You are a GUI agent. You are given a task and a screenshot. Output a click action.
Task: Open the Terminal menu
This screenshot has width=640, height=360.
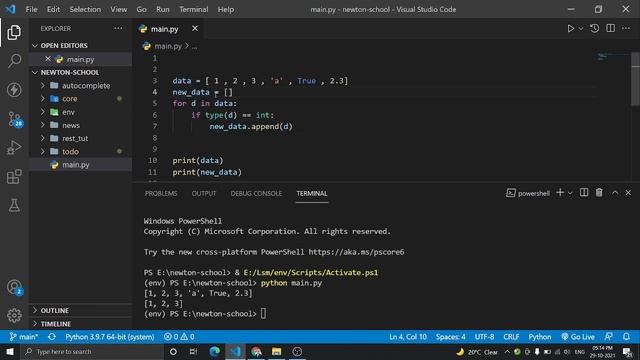pyautogui.click(x=193, y=9)
